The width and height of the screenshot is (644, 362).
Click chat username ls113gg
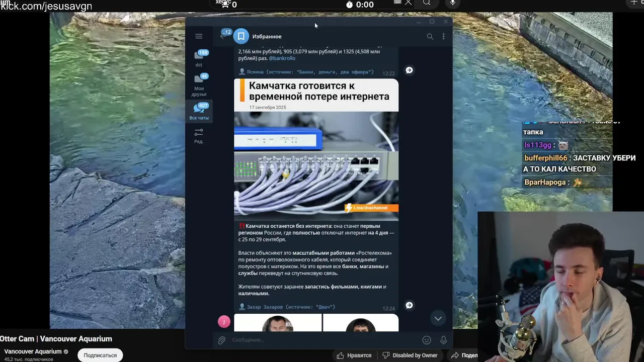538,145
